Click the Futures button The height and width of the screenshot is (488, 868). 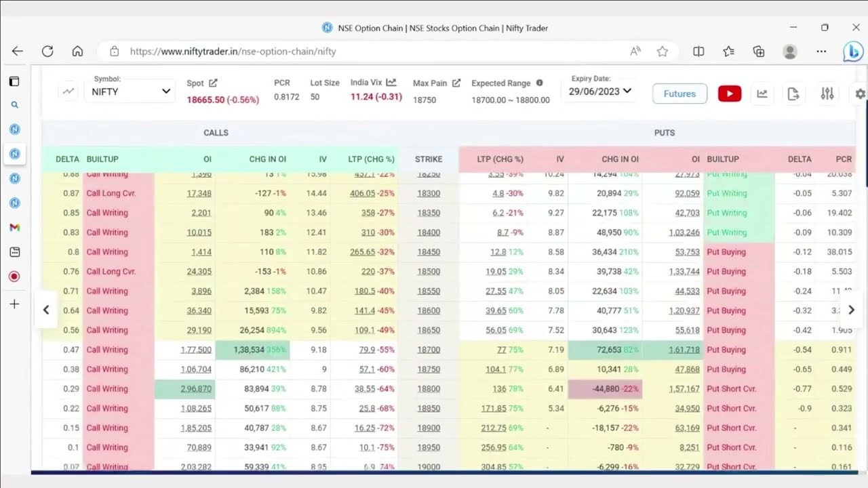[x=679, y=94]
